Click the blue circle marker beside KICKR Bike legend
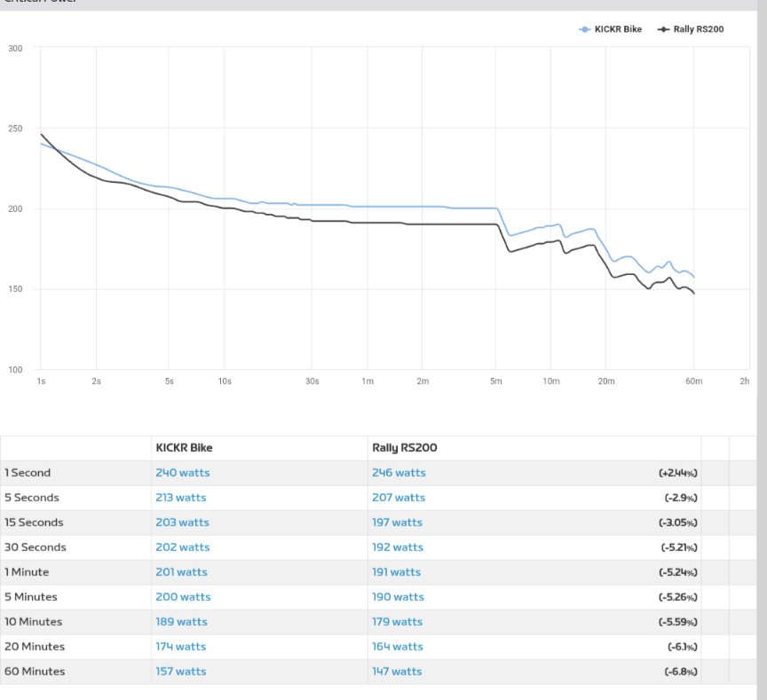 (x=586, y=28)
